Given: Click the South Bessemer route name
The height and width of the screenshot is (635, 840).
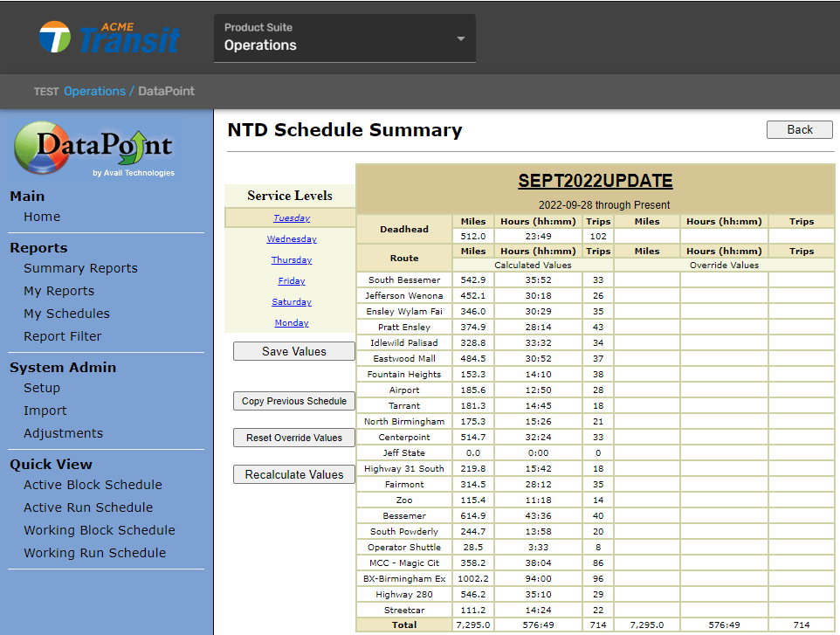Looking at the screenshot, I should point(404,280).
